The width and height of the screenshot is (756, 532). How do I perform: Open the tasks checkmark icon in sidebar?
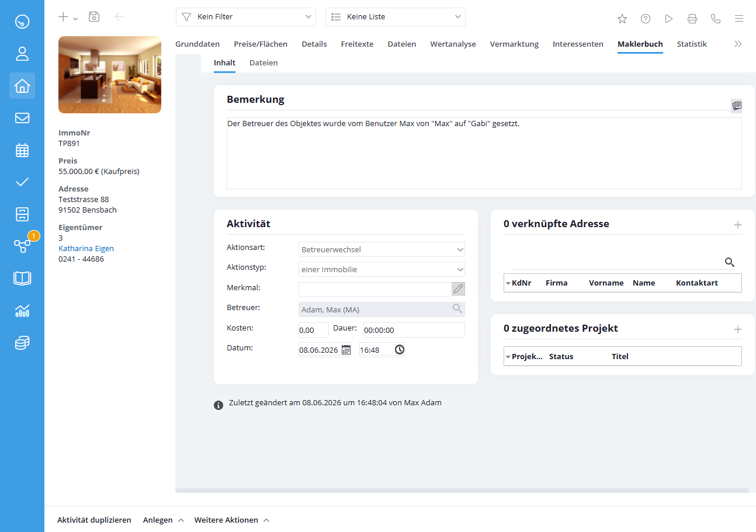coord(22,182)
